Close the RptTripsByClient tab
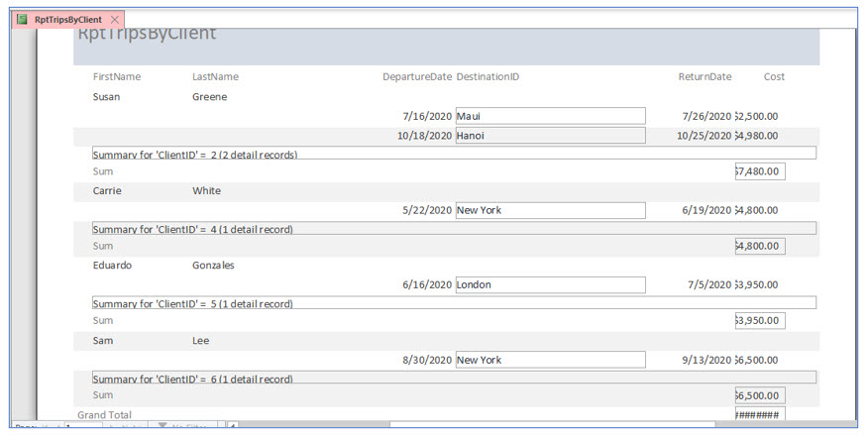The height and width of the screenshot is (438, 868). (115, 20)
